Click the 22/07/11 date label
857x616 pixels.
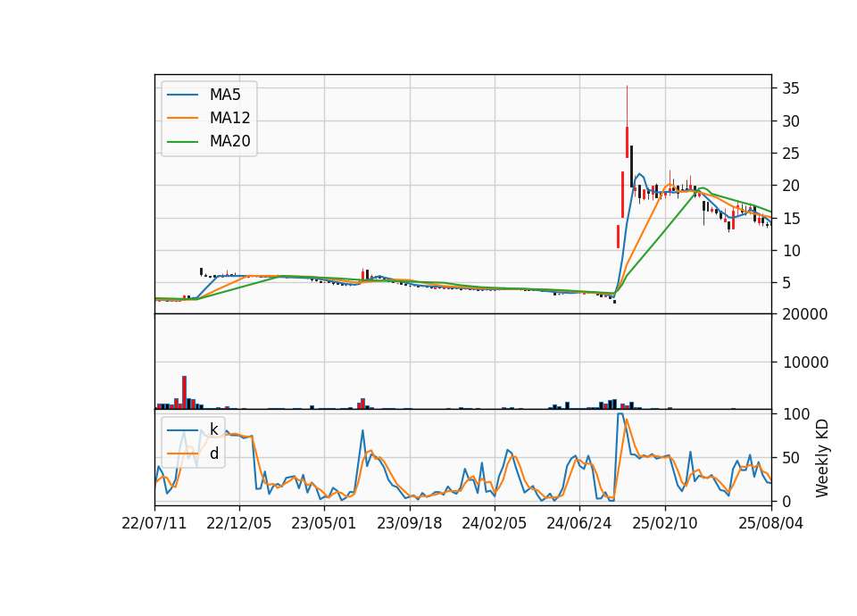pyautogui.click(x=154, y=523)
